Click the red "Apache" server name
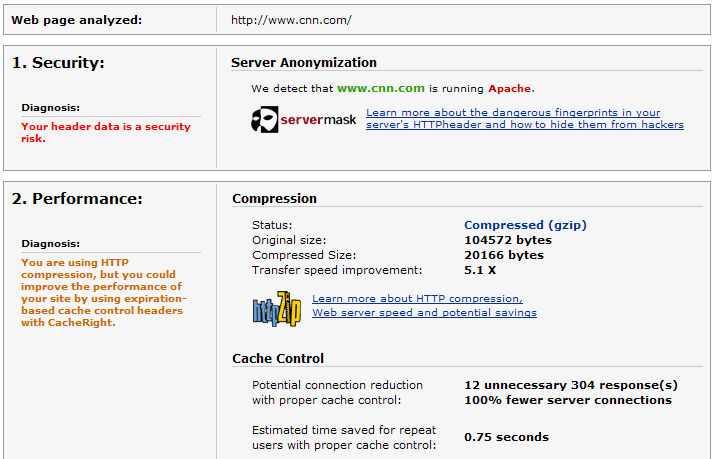Image resolution: width=714 pixels, height=459 pixels. point(510,88)
